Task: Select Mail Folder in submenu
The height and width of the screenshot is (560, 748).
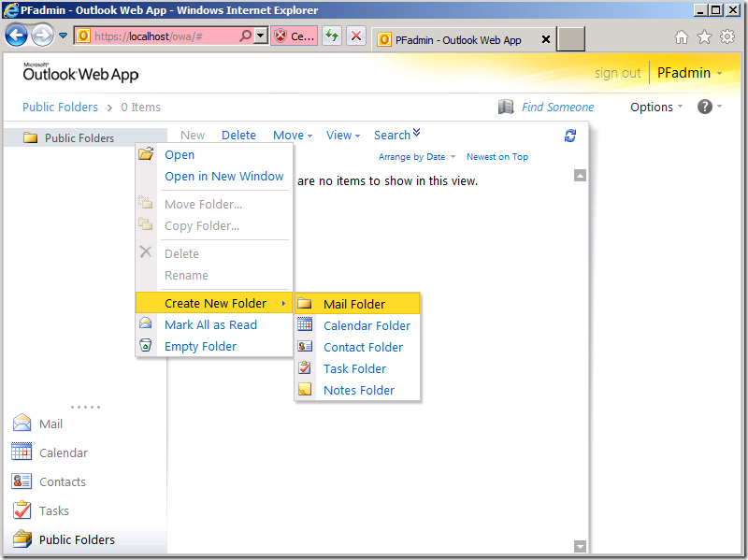Action: pos(357,304)
